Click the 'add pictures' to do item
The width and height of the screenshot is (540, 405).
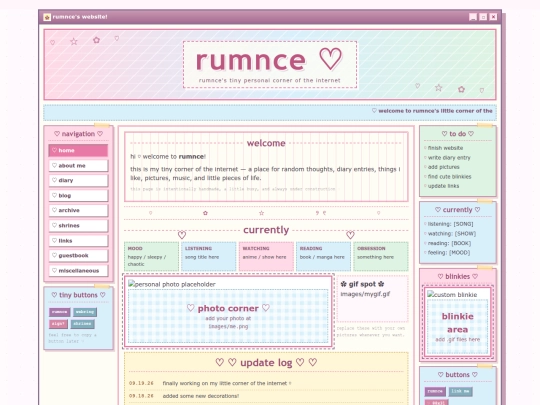[x=444, y=167]
